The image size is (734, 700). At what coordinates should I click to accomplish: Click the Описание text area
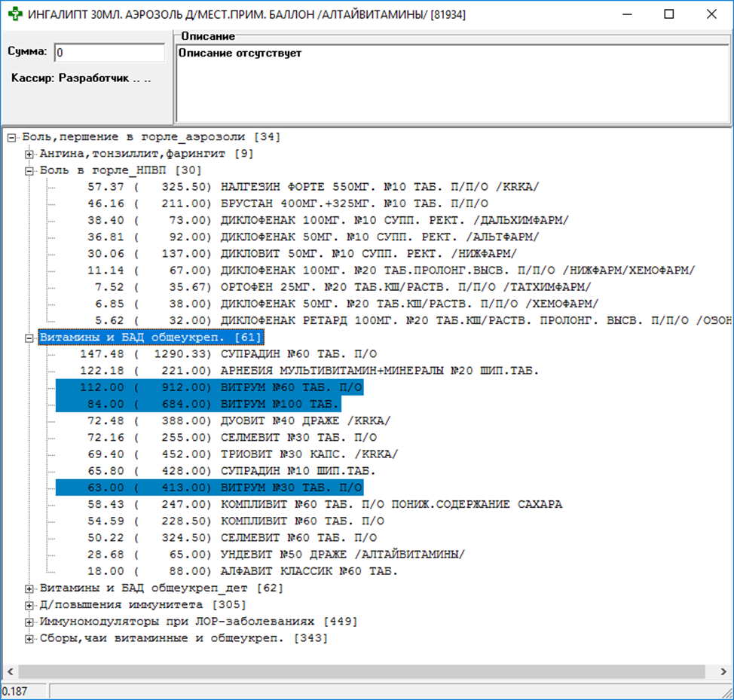452,84
